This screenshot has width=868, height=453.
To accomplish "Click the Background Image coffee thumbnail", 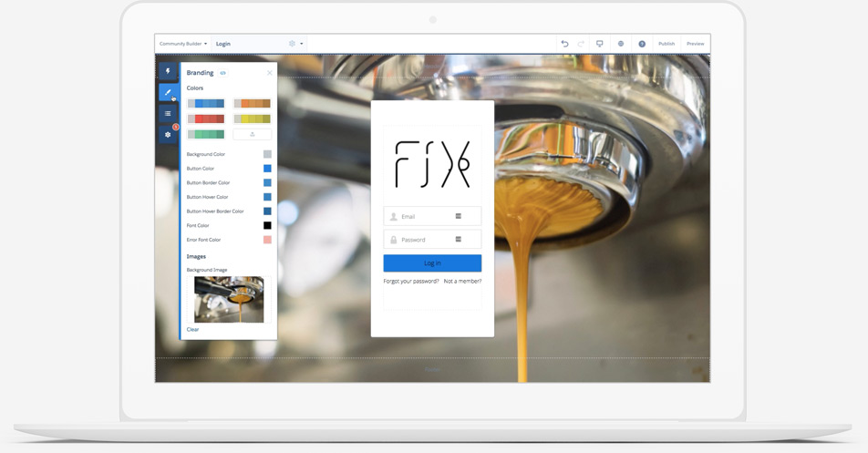I will coord(229,300).
